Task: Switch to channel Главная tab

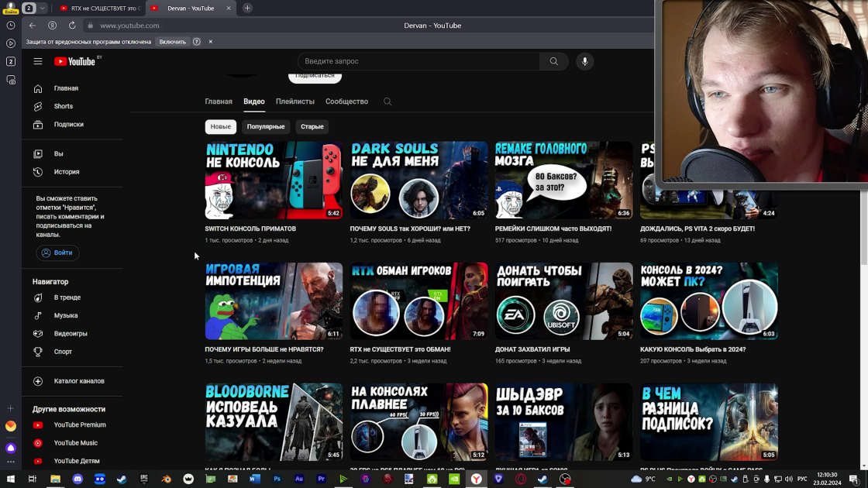Action: click(219, 101)
